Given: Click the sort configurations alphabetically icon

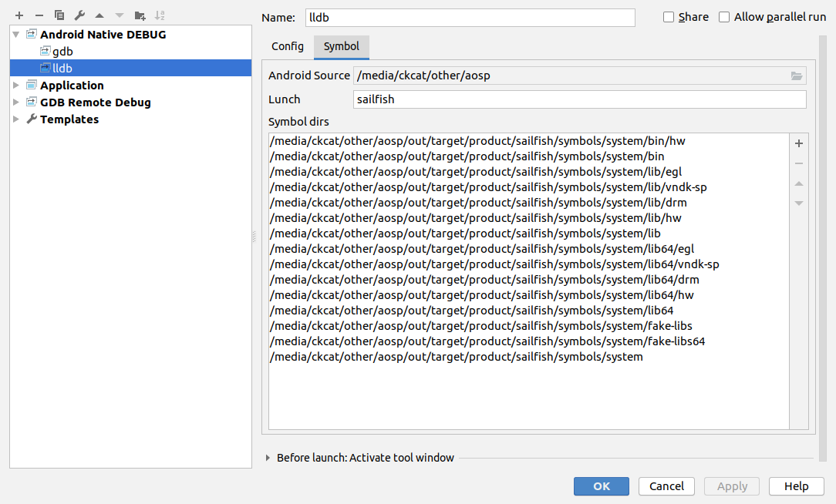Looking at the screenshot, I should [160, 15].
